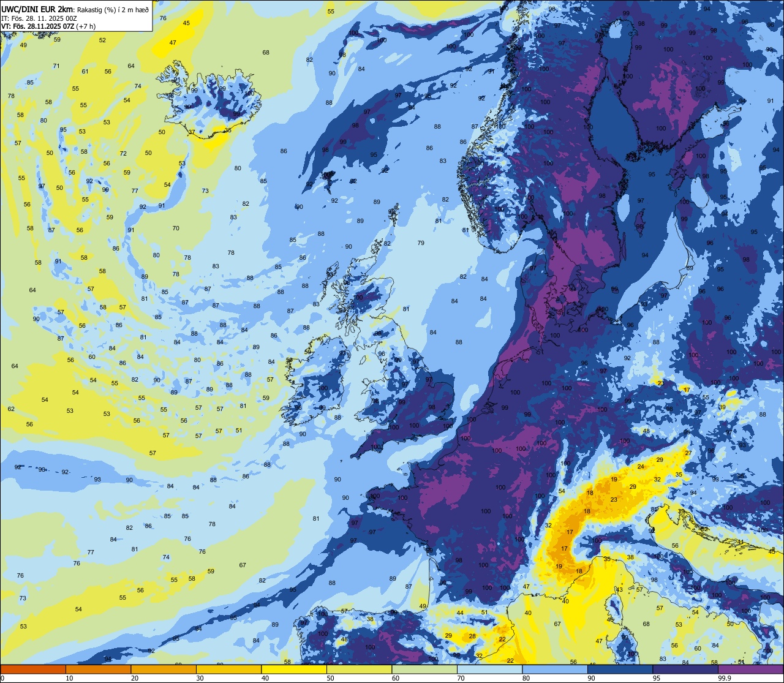Viewport: 784px width, 683px height.
Task: Click the 10–20% orange legend segment
Action: click(98, 669)
